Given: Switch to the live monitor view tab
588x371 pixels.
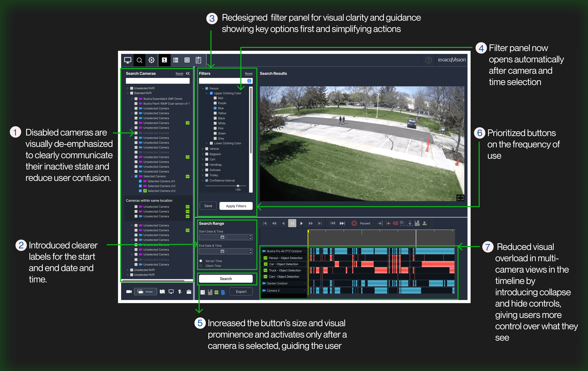Looking at the screenshot, I should point(128,60).
